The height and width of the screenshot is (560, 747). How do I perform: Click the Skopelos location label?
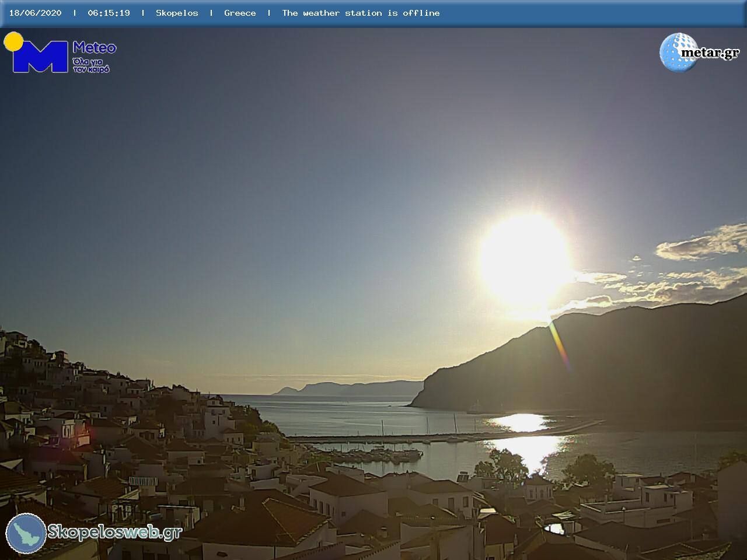pyautogui.click(x=177, y=13)
